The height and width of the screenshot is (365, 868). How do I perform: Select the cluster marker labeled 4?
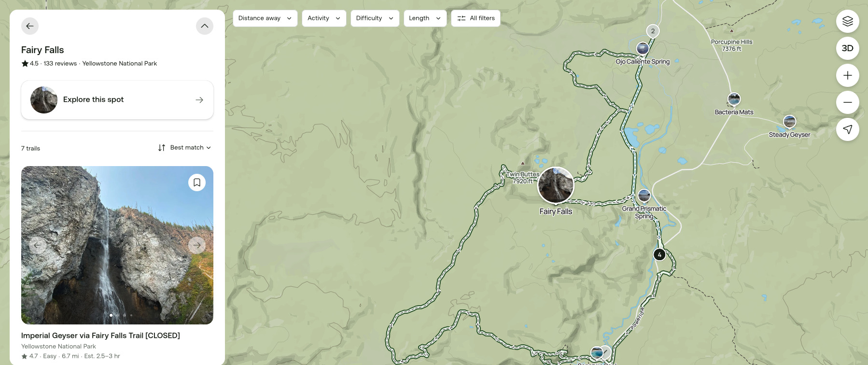point(659,254)
